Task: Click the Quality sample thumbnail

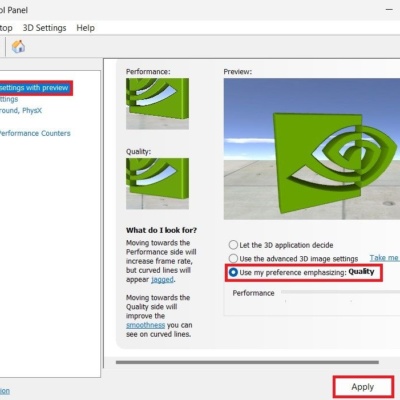Action: 157,183
